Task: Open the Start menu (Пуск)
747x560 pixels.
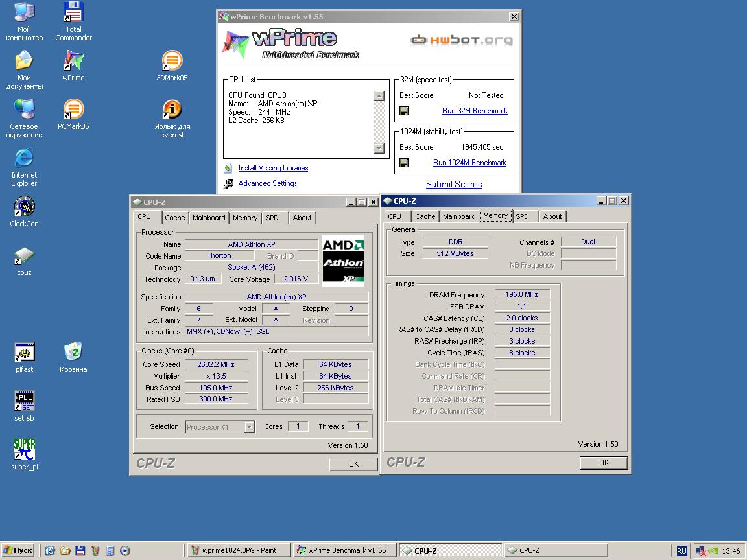Action: point(18,551)
